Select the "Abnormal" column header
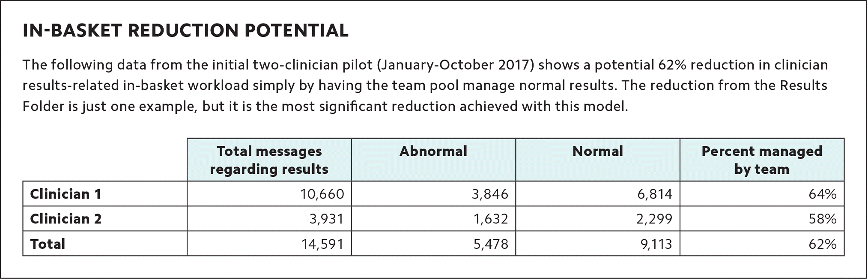 [x=433, y=151]
